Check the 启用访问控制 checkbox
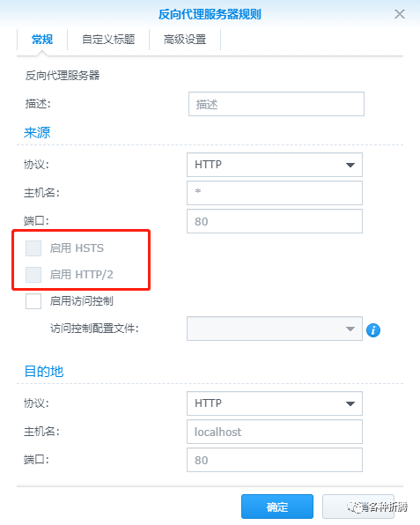420x525 pixels. click(33, 301)
